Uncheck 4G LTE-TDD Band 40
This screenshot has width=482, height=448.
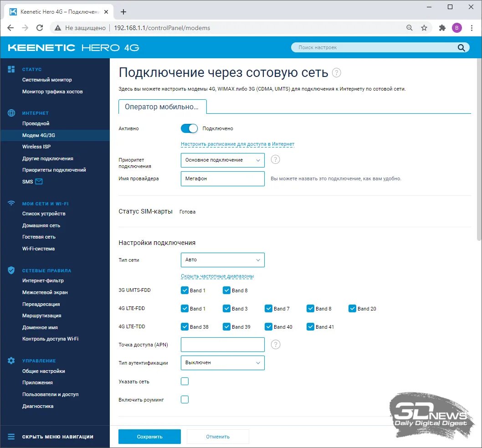(268, 326)
